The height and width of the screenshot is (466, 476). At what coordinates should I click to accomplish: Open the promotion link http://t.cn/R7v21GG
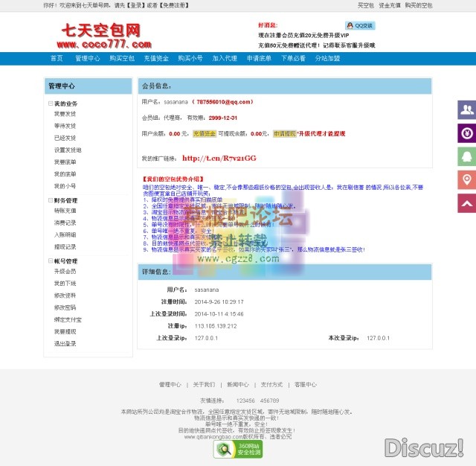pyautogui.click(x=219, y=159)
